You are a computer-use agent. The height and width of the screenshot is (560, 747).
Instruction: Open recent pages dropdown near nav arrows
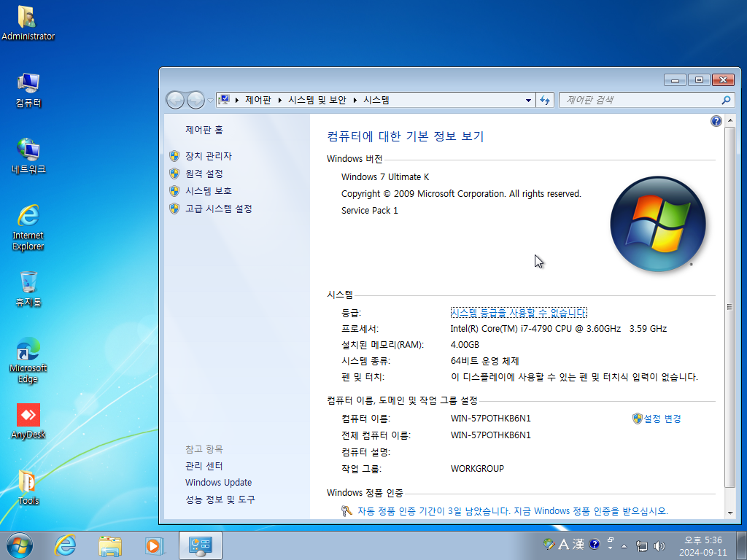pyautogui.click(x=210, y=101)
